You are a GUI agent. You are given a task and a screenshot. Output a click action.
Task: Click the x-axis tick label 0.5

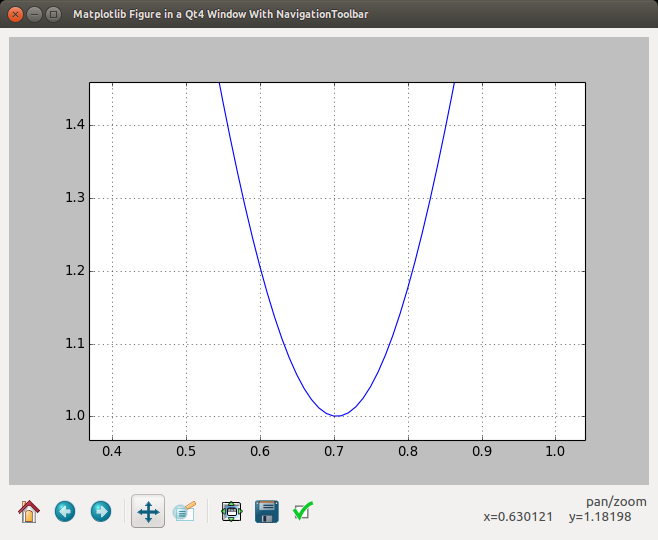point(186,451)
